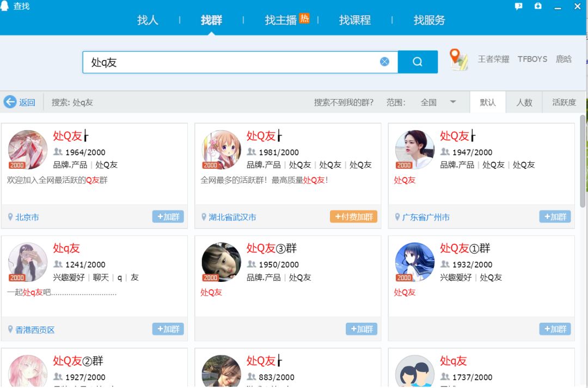The width and height of the screenshot is (588, 388).
Task: Open avatar of 1981/2000 group
Action: [x=221, y=150]
